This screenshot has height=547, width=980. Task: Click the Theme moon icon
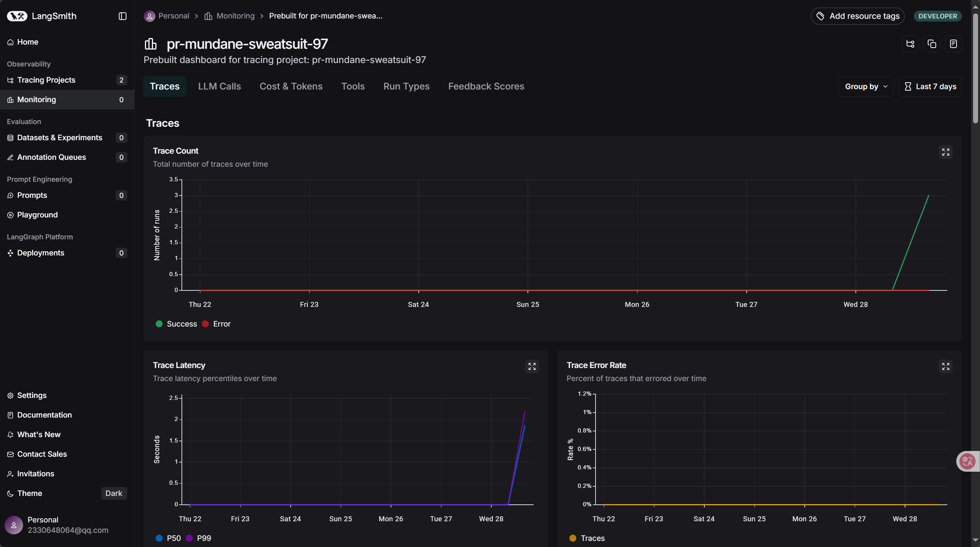pos(10,493)
